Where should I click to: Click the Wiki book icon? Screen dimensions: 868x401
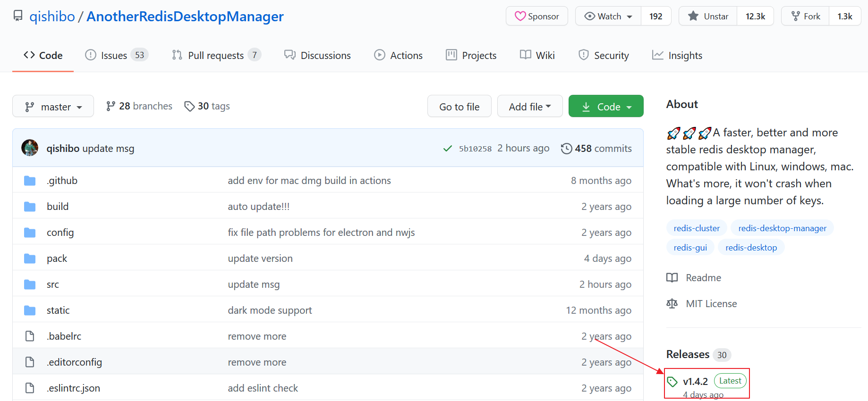tap(525, 55)
